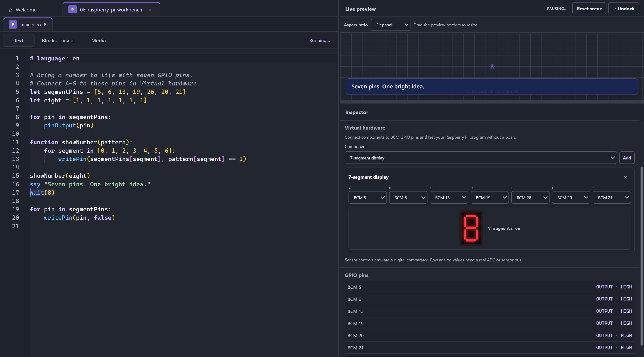The height and width of the screenshot is (357, 644).
Task: Open segment G pin dropdown BCM 21
Action: [612, 198]
